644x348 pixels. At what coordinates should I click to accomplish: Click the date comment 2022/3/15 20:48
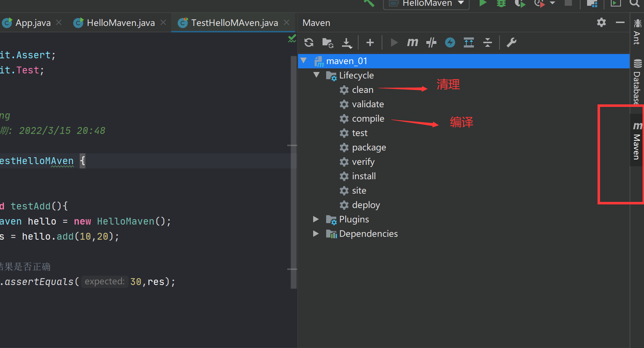tap(62, 131)
